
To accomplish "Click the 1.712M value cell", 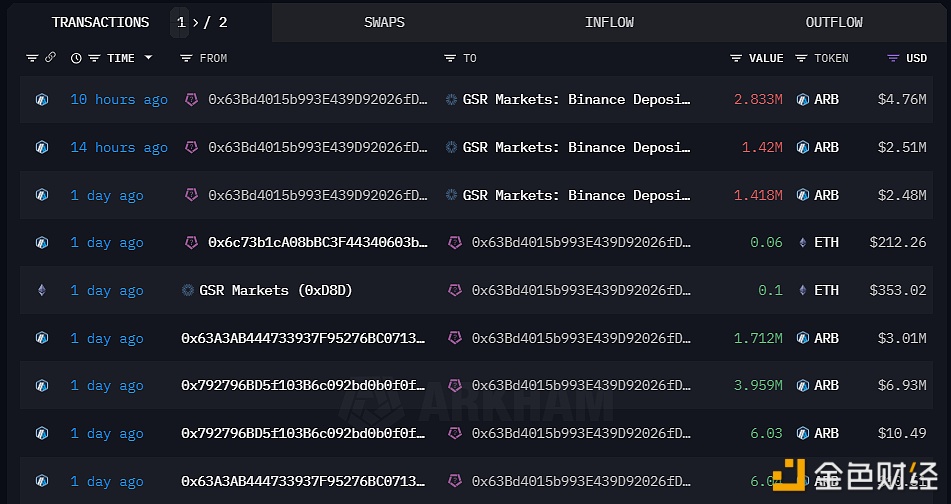I will click(758, 338).
